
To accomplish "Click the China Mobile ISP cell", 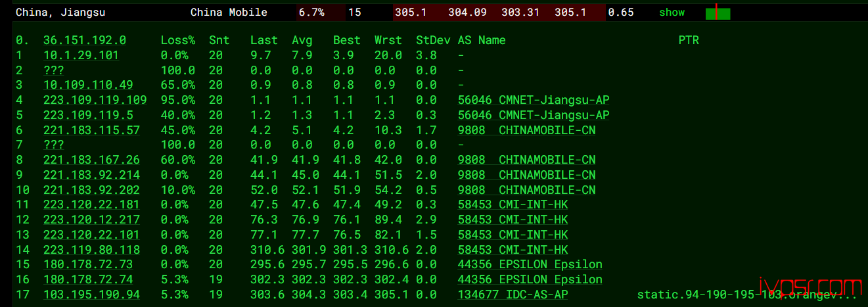I will [x=229, y=12].
